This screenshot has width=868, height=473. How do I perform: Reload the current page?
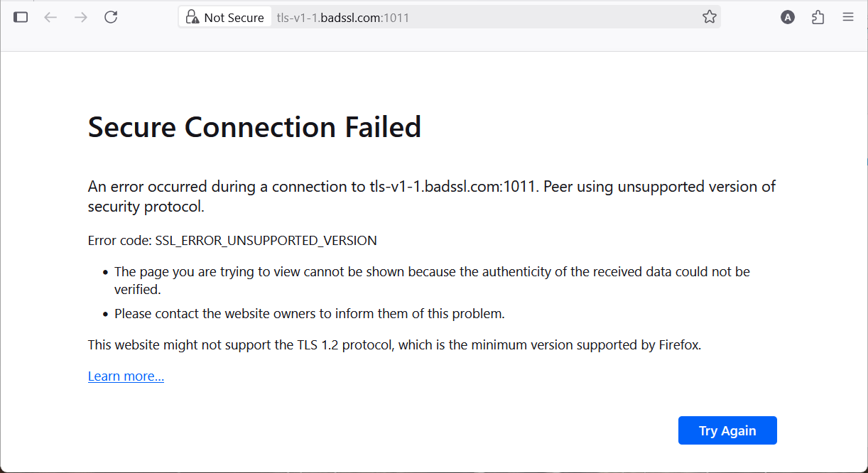click(x=111, y=17)
